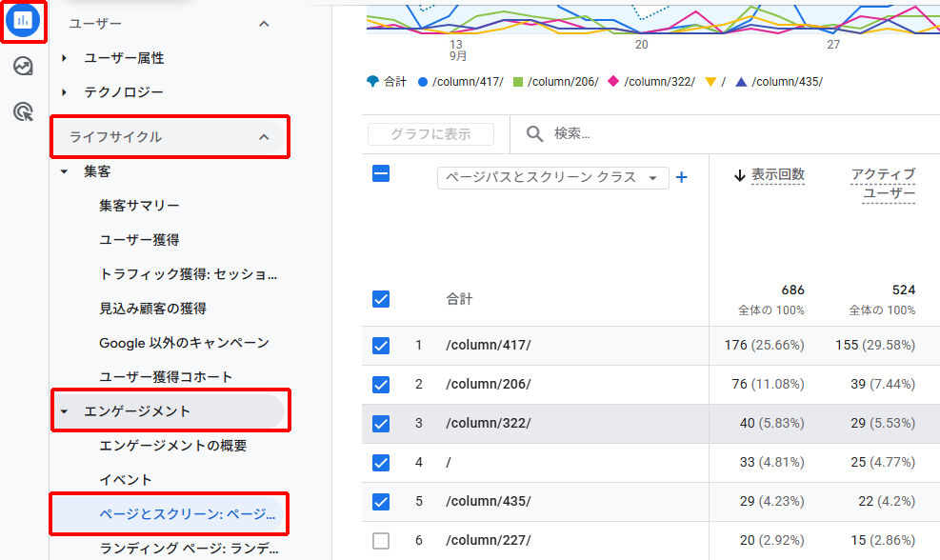Click the /column/435/ table row path

(488, 501)
